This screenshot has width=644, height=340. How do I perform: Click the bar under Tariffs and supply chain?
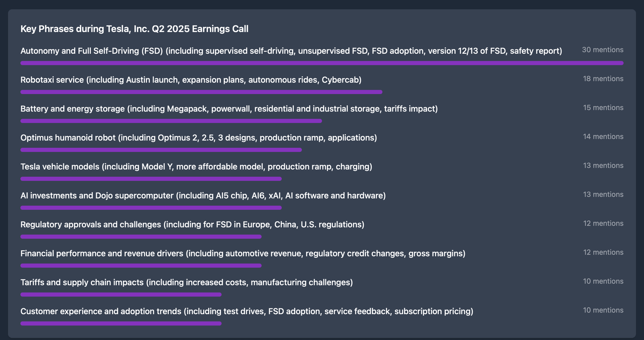tap(121, 295)
